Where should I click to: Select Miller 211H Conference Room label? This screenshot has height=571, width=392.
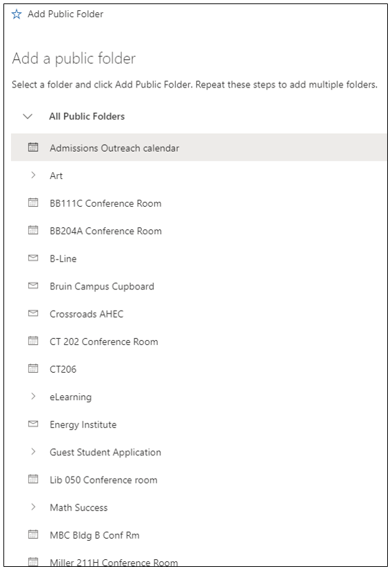(114, 563)
